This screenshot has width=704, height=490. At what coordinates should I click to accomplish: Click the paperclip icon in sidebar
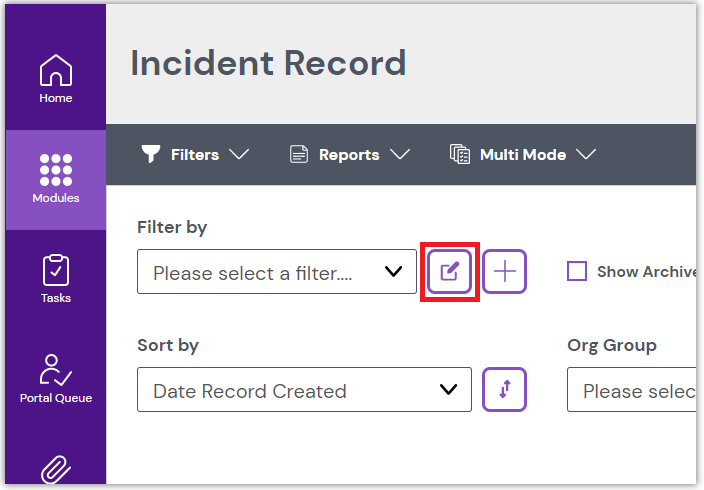point(56,470)
